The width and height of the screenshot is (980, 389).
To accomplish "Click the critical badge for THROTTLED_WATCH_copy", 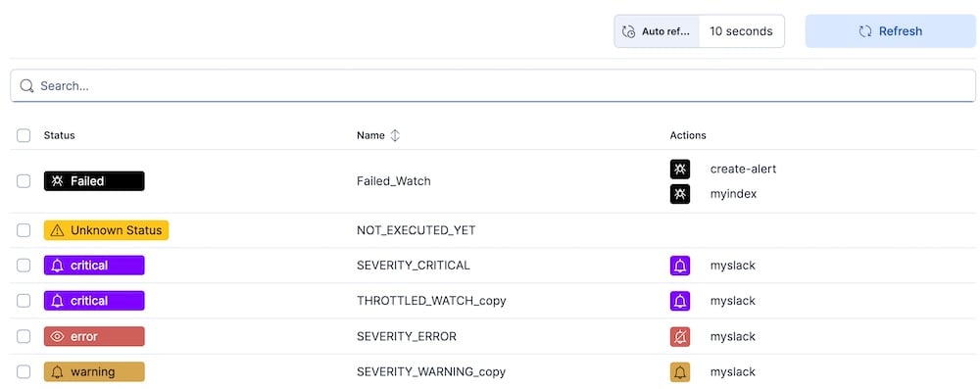I will (94, 301).
